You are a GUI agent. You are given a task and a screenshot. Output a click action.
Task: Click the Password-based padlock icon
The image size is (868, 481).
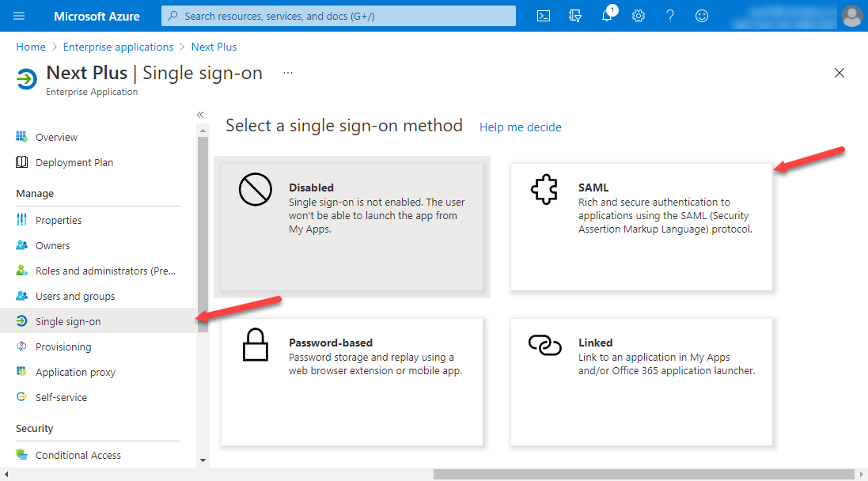coord(256,345)
